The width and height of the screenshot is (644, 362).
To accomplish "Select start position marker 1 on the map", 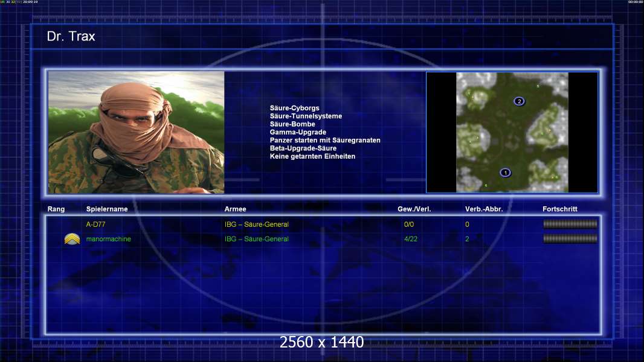I will 505,173.
